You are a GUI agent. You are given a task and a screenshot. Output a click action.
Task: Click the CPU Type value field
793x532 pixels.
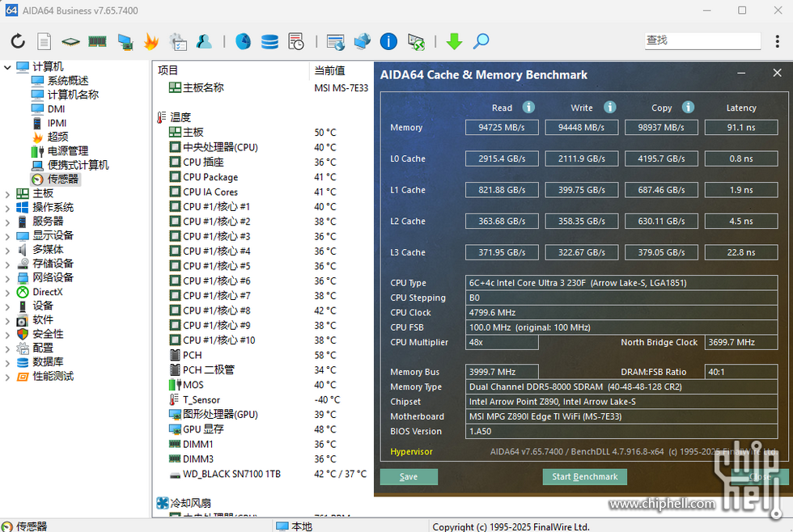621,283
